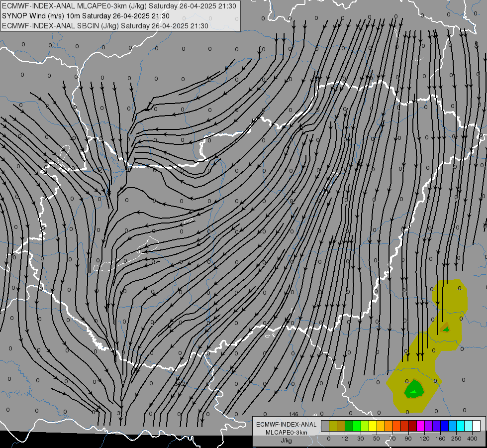
Task: Select the dark green legend swatch
Action: (349, 426)
